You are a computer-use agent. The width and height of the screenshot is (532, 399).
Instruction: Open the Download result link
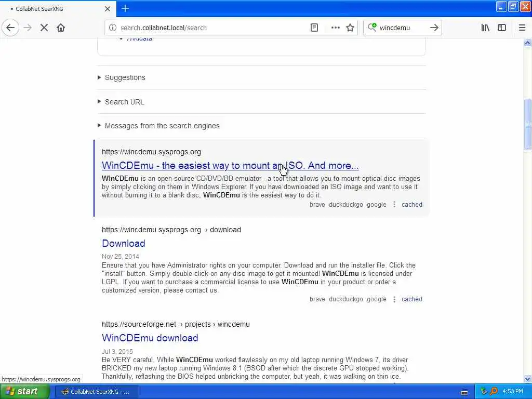pos(124,243)
